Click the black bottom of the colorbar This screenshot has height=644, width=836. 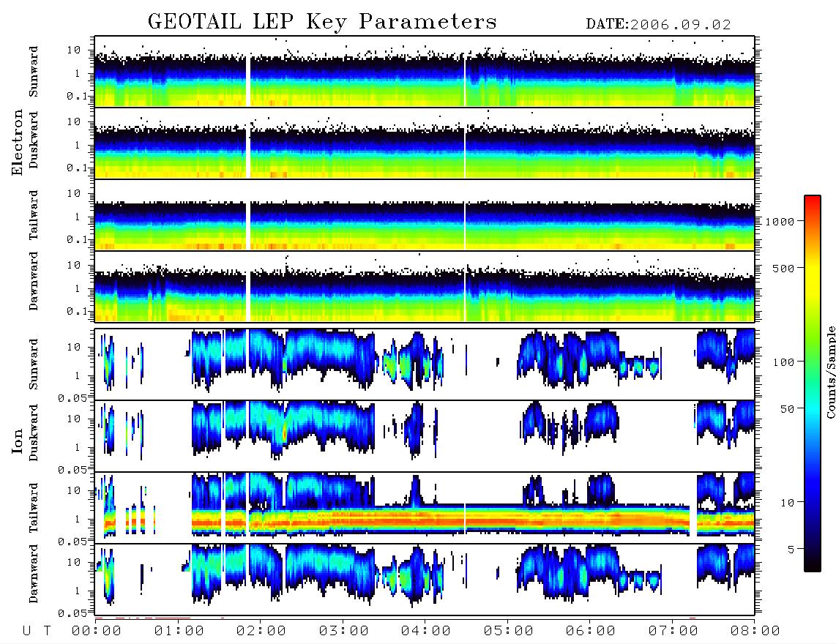click(x=813, y=564)
